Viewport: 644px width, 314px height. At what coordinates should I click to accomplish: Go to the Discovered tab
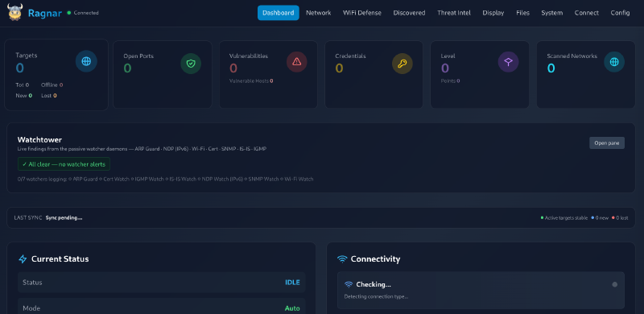tap(409, 13)
